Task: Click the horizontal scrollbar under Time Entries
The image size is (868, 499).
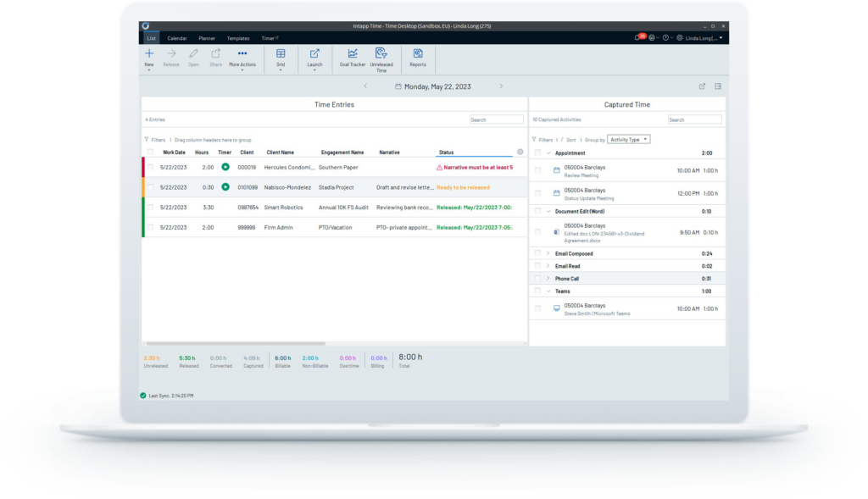Action: [x=236, y=344]
